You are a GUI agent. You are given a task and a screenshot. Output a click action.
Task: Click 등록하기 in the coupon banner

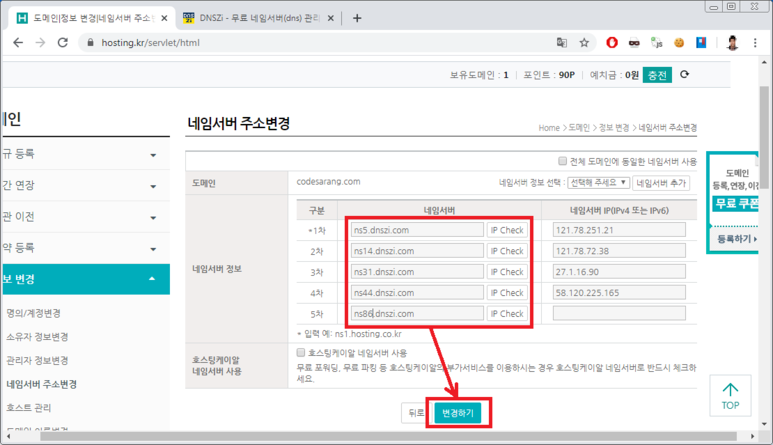point(737,239)
